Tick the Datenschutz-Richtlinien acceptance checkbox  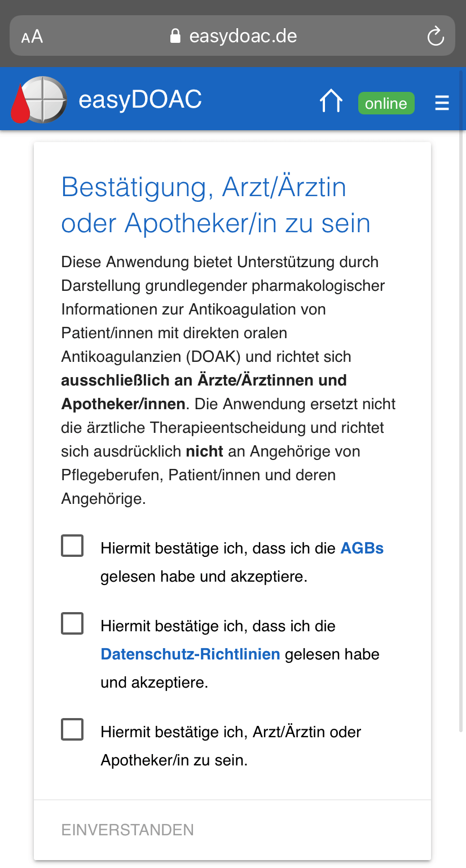[x=72, y=624]
